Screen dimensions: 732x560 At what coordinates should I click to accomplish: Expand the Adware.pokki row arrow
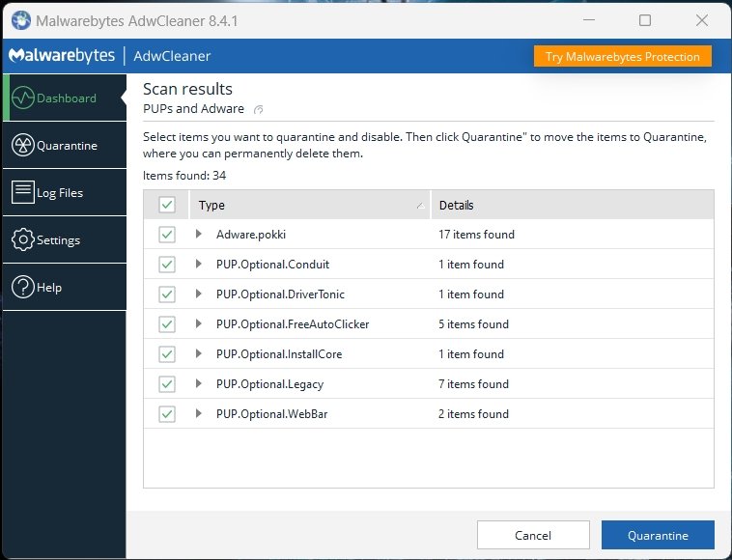[x=199, y=234]
